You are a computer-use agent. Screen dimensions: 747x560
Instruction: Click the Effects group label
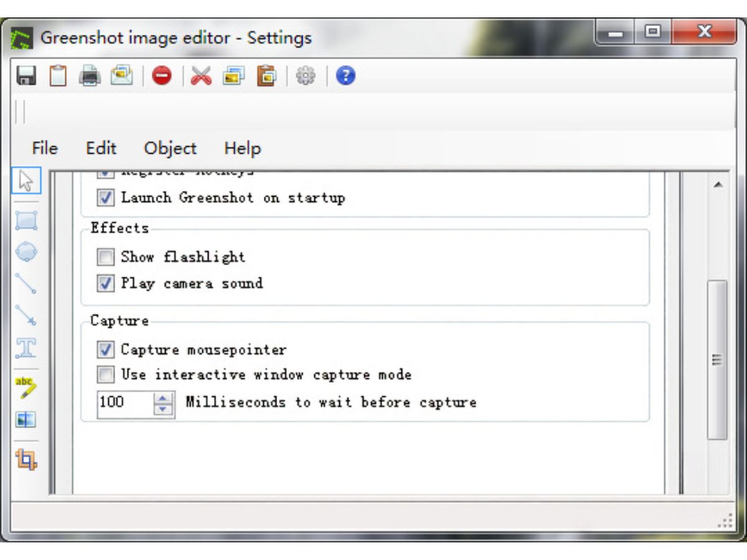point(120,228)
